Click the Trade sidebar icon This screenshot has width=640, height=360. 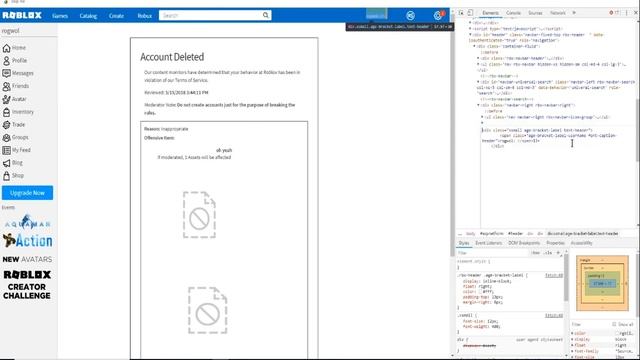point(6,124)
